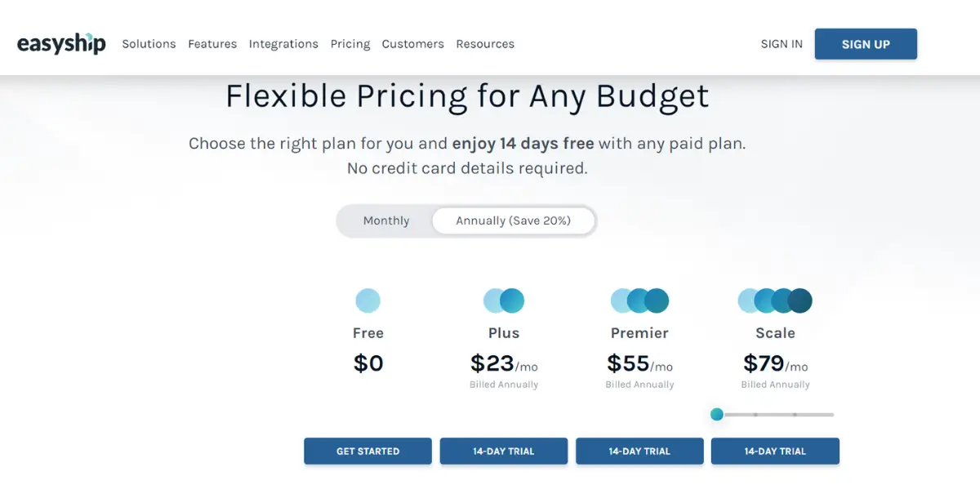Open the Solutions menu
This screenshot has height=490, width=980.
pos(149,44)
